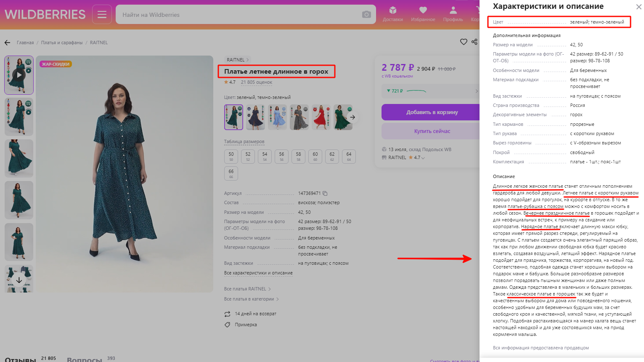The width and height of the screenshot is (644, 362).
Task: Choose size 66
Action: coord(231,173)
